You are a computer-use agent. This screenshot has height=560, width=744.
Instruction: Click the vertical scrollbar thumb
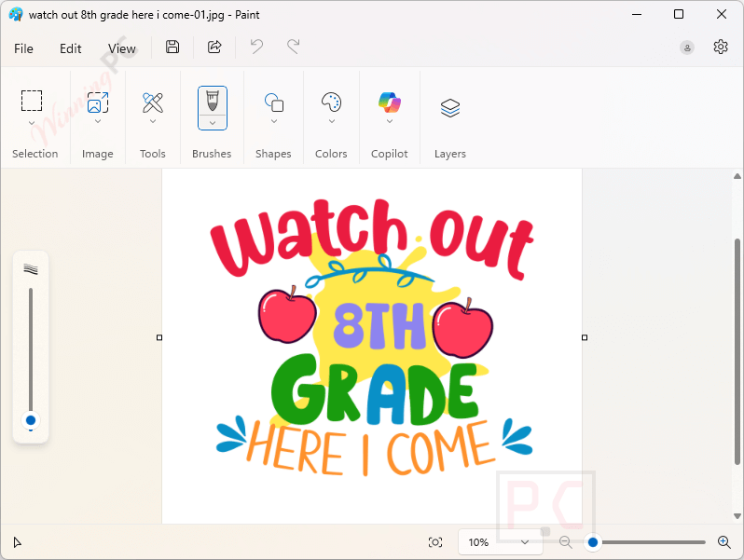[x=737, y=351]
